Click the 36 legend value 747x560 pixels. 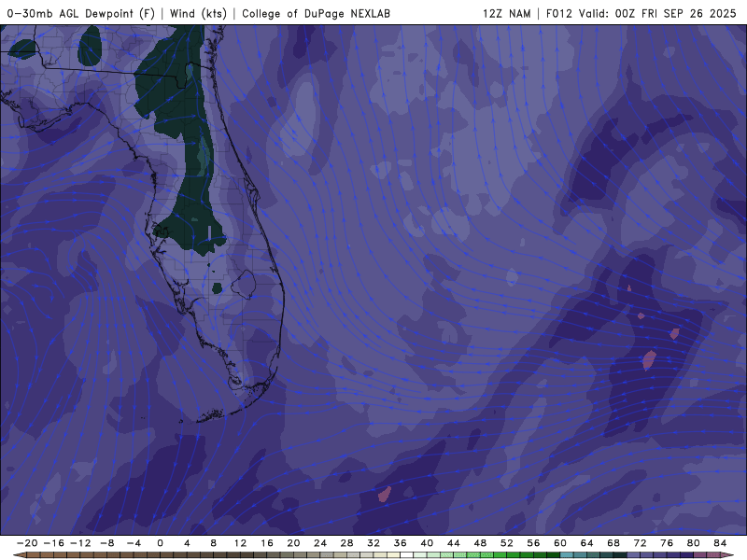(x=401, y=543)
